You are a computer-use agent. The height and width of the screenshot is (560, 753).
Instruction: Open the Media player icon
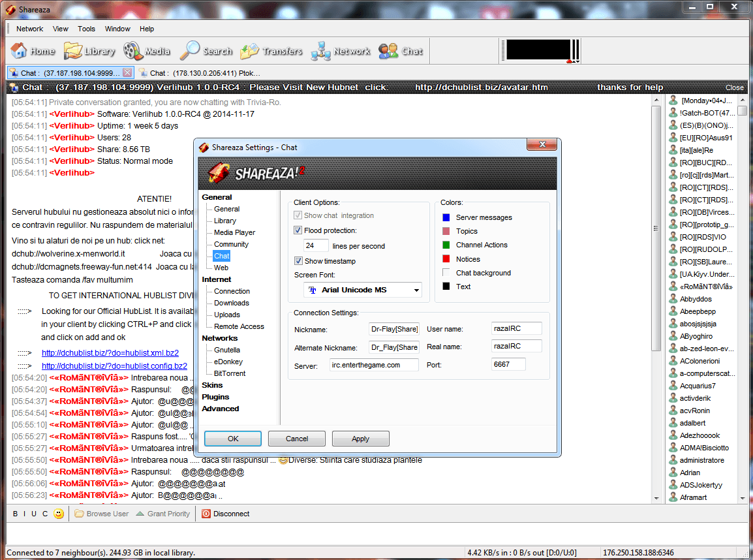[x=132, y=51]
